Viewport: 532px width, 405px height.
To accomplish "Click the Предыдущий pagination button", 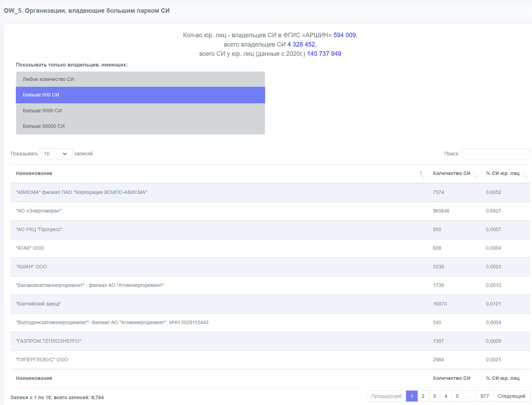I will [x=386, y=396].
